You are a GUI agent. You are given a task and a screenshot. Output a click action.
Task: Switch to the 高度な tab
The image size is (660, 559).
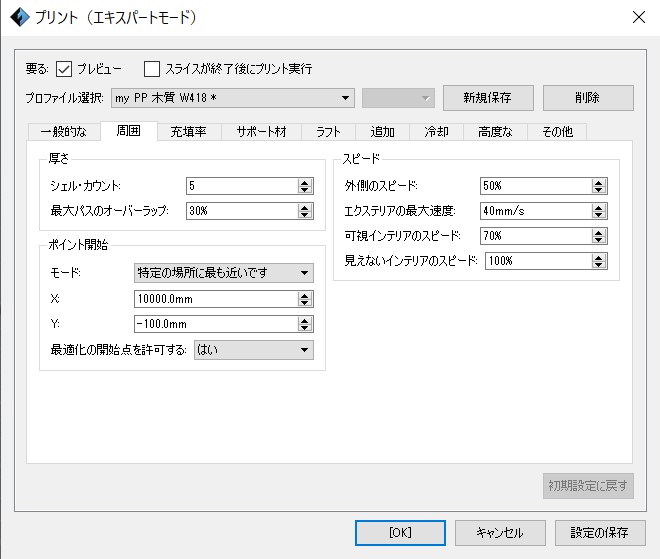495,132
